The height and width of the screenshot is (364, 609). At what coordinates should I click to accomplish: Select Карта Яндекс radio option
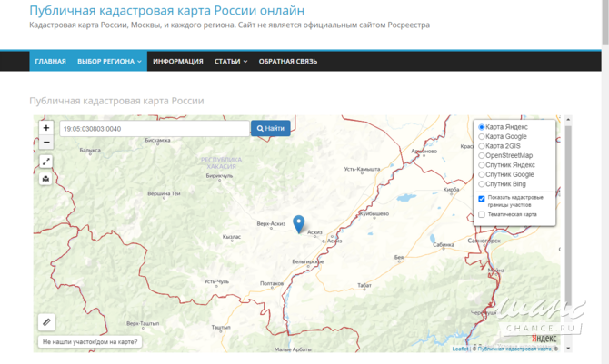pyautogui.click(x=481, y=127)
